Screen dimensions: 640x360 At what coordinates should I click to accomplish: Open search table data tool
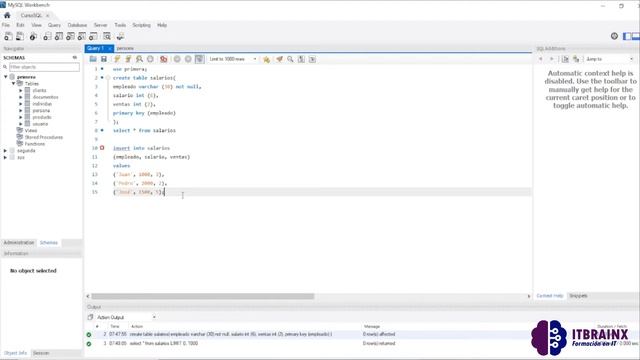(107, 36)
